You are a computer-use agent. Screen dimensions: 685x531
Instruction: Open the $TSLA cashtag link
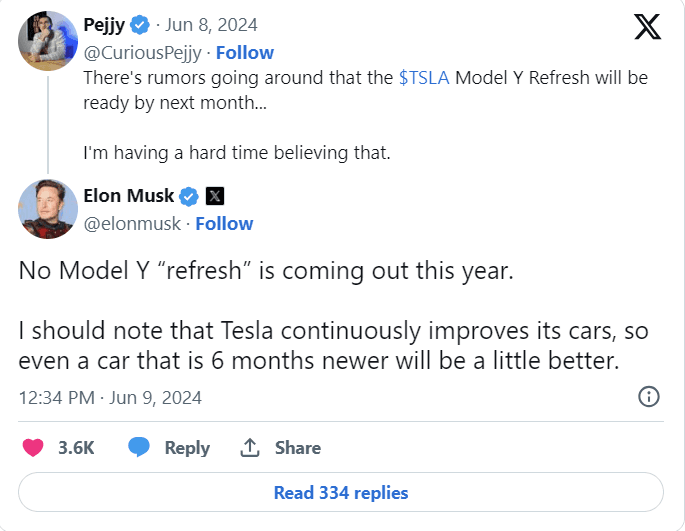tap(424, 77)
